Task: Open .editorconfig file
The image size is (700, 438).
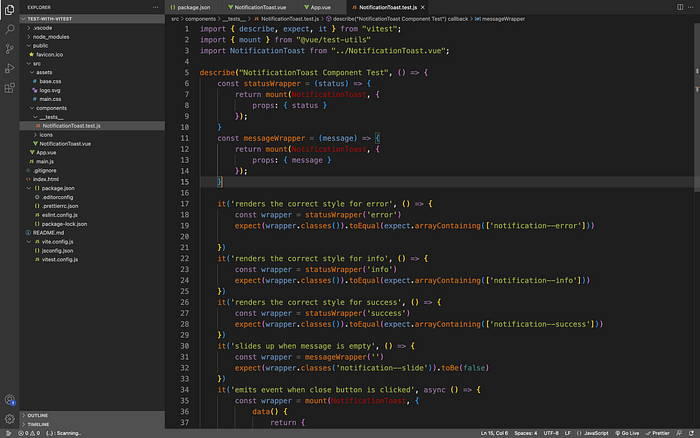Action: click(x=92, y=197)
